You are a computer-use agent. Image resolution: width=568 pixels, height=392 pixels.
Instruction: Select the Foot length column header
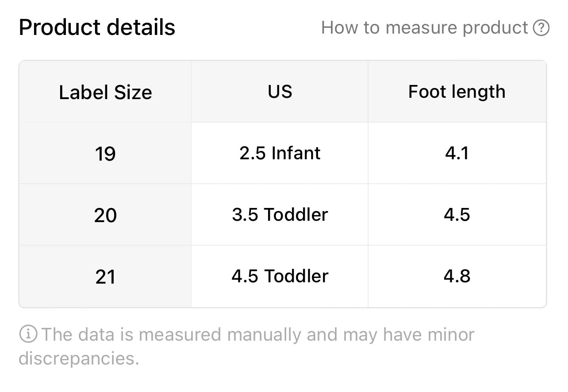point(457,92)
